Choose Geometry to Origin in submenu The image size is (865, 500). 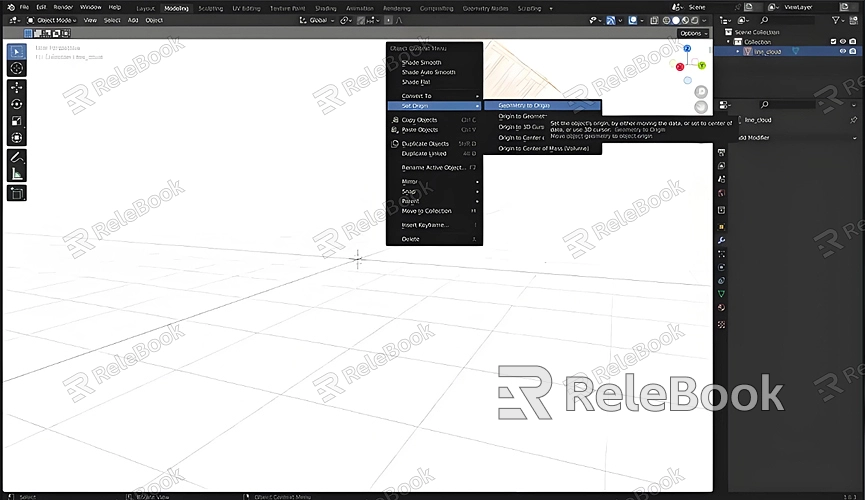tap(543, 105)
